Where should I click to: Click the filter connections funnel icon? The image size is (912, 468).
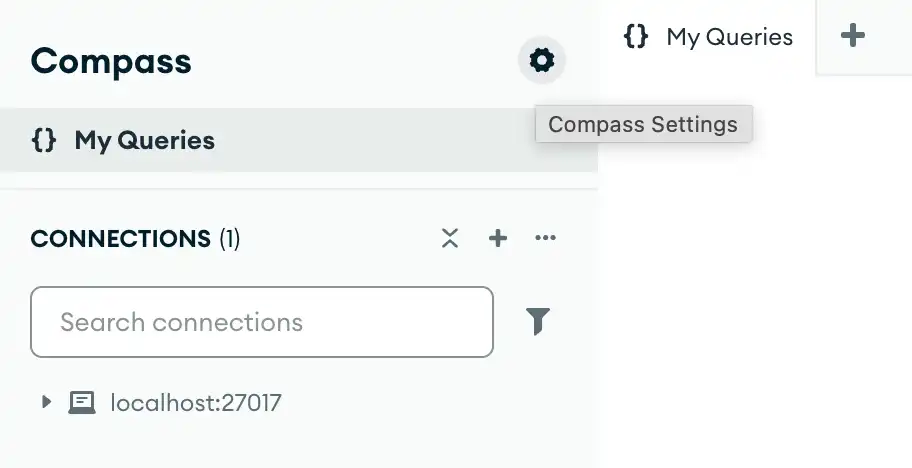click(x=538, y=321)
